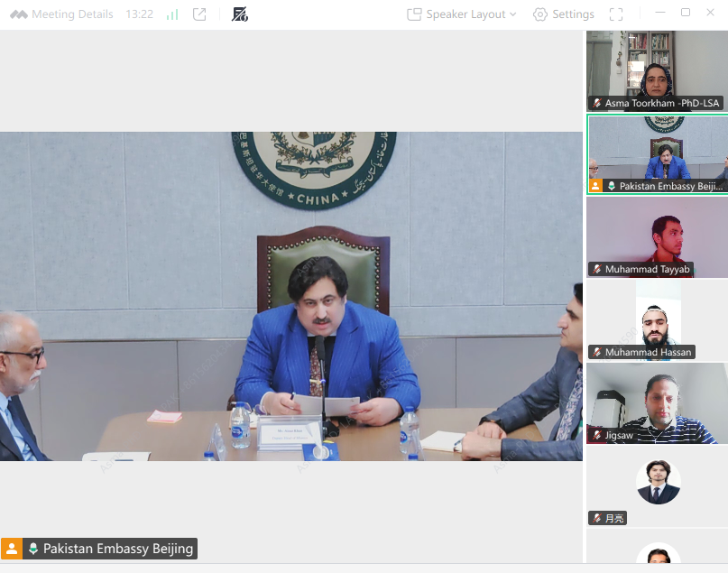Click the partially visible bottom participant avatar
The height and width of the screenshot is (573, 728).
(x=659, y=553)
